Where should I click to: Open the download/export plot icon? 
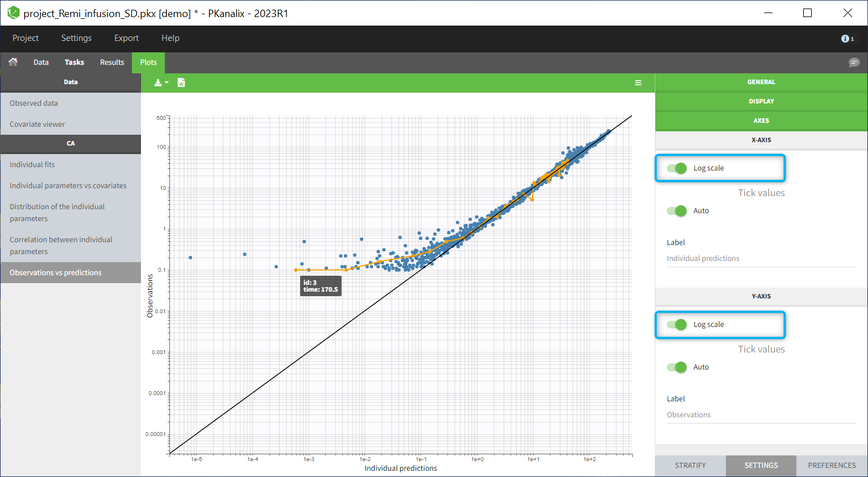161,83
